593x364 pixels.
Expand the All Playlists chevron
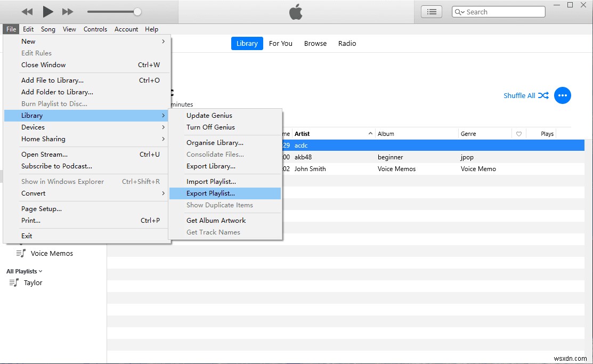[x=40, y=271]
